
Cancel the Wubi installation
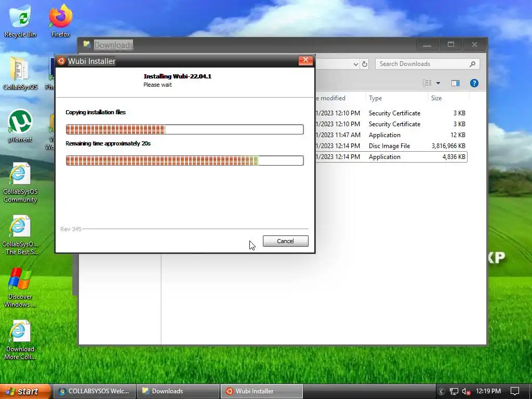[x=285, y=241]
